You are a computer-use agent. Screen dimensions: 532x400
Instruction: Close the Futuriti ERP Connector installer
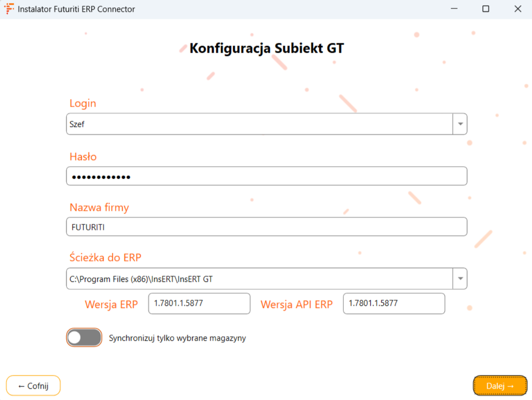coord(518,9)
